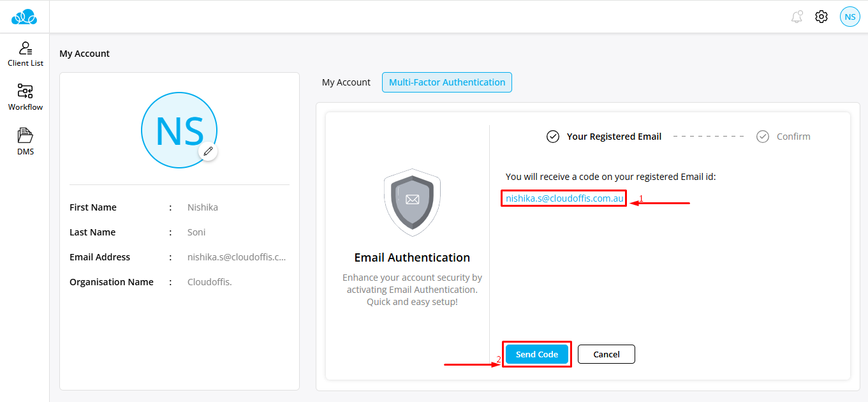Click the Cloudoffis cloud logo
The width and height of the screenshot is (868, 402).
click(x=24, y=17)
